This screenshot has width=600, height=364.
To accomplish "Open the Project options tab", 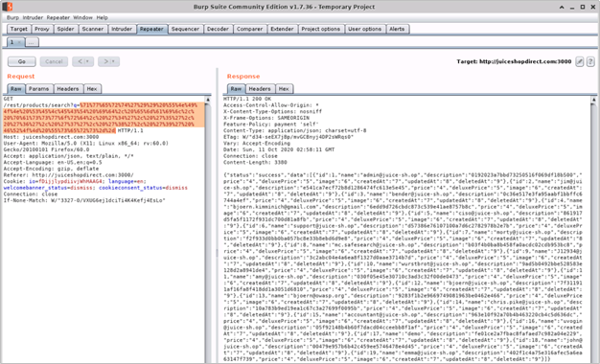I will [x=321, y=29].
